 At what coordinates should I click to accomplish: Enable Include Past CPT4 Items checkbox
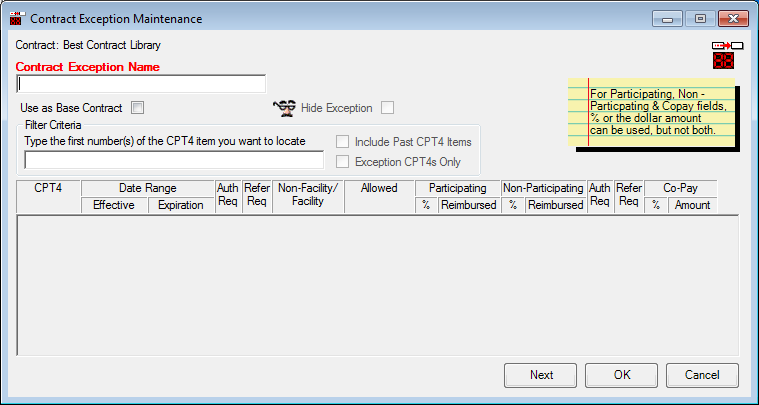coord(342,142)
